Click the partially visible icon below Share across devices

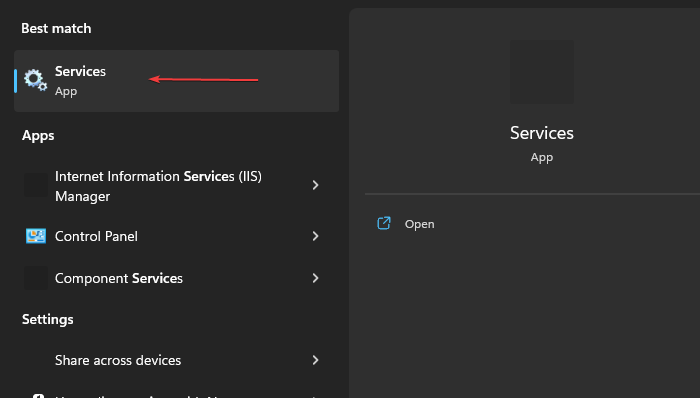coord(38,395)
